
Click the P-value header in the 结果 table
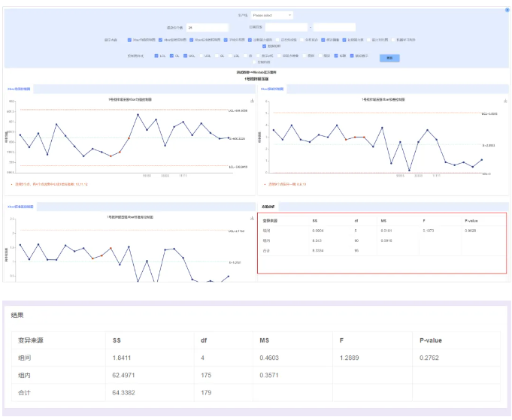[x=430, y=340]
